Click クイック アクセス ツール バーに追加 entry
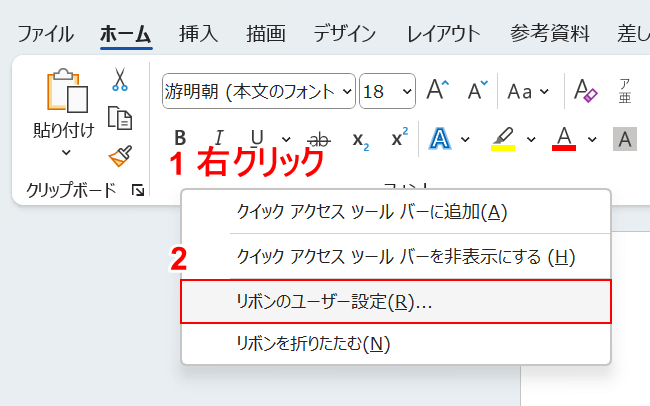Viewport: 650px width, 406px height. pyautogui.click(x=396, y=212)
